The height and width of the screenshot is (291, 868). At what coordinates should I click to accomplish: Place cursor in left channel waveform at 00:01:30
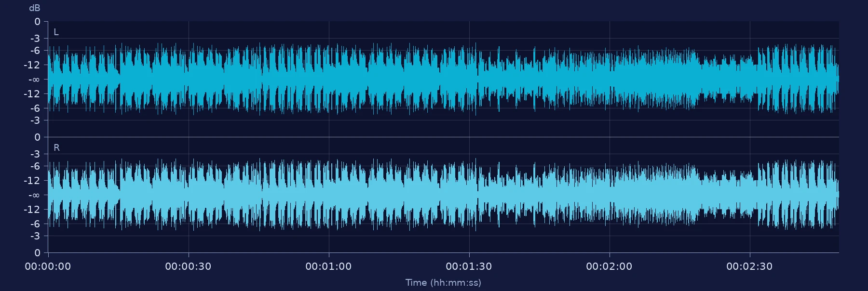pyautogui.click(x=469, y=79)
